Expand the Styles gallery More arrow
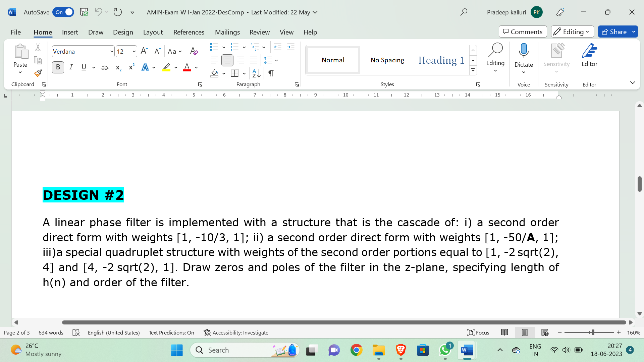Screen dimensions: 644x362 tap(473, 70)
